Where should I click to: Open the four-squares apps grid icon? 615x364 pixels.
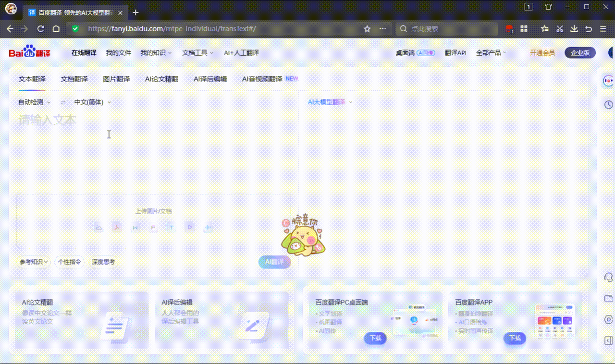(x=524, y=29)
